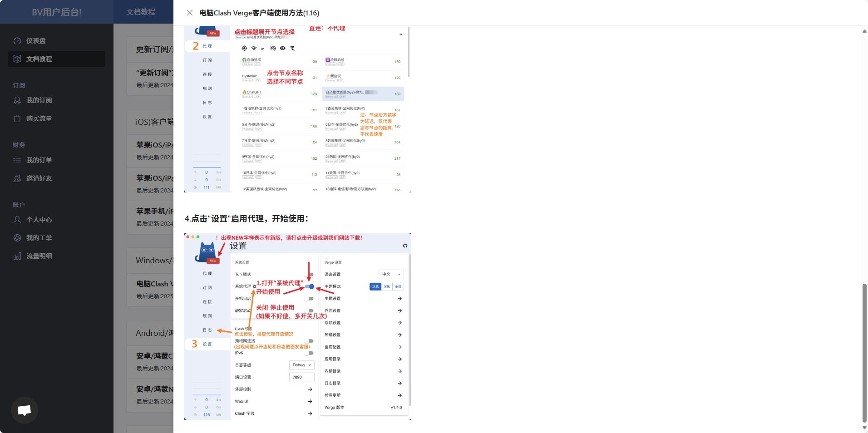This screenshot has height=433, width=868.
Task: Toggle the Tun 模式 switch
Action: coord(310,274)
